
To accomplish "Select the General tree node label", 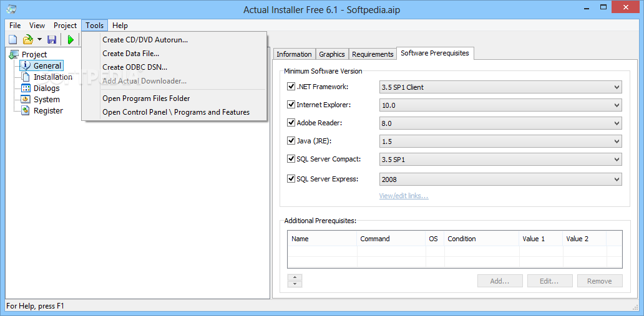I will click(47, 65).
